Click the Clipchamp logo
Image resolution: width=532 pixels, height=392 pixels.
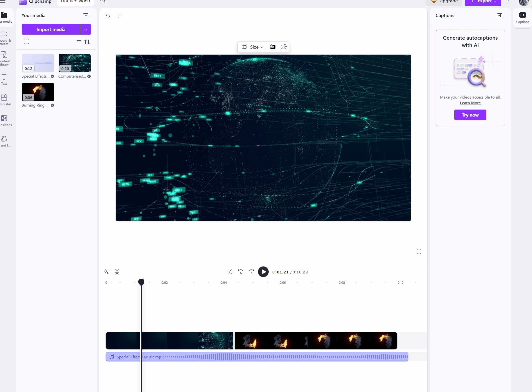[x=35, y=2]
